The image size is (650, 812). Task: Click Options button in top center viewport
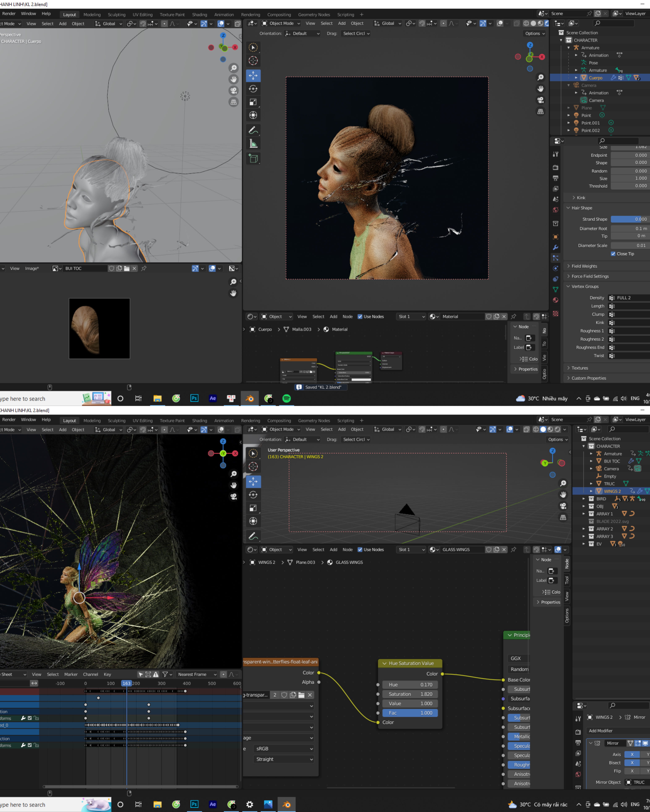(535, 34)
